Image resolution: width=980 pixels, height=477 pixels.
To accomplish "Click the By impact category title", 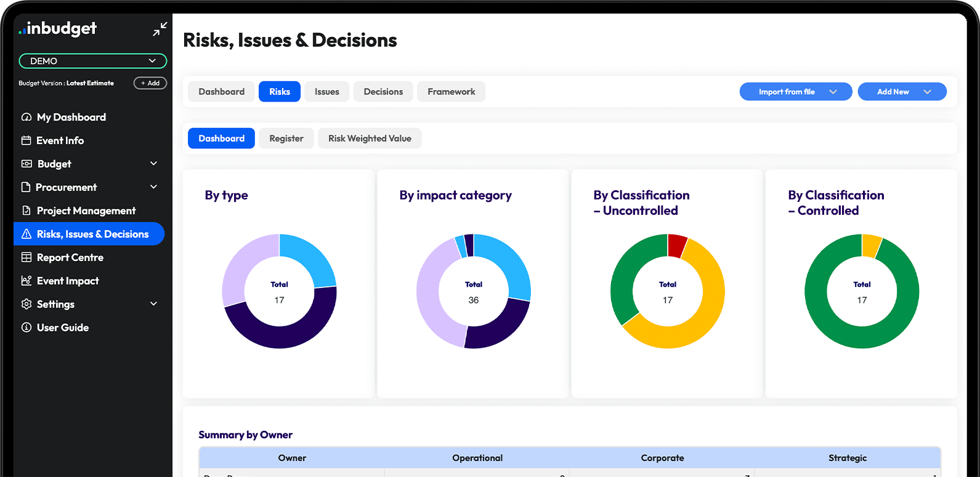I will (x=455, y=195).
